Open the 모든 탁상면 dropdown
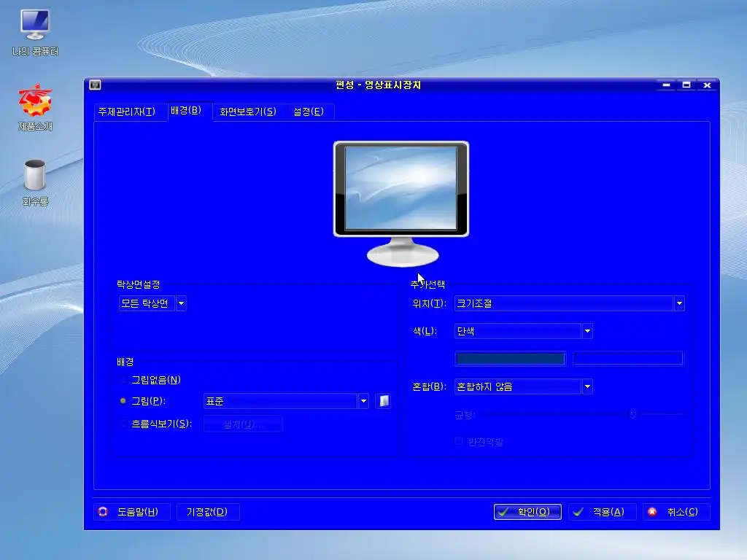 pos(152,303)
